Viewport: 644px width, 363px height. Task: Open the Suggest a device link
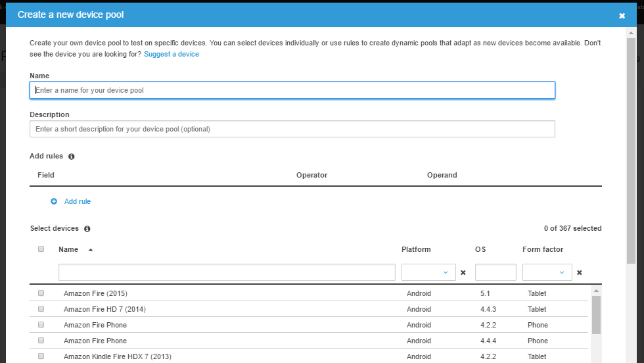tap(171, 54)
